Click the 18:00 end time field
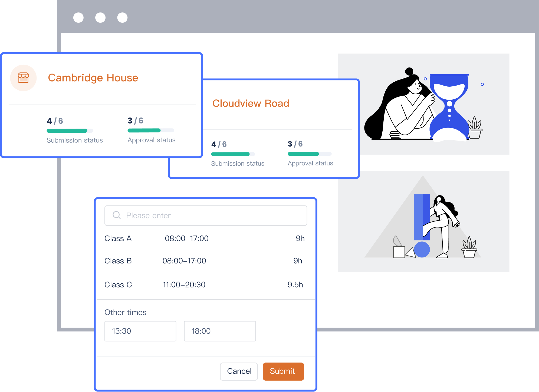The height and width of the screenshot is (392, 539). [x=220, y=331]
